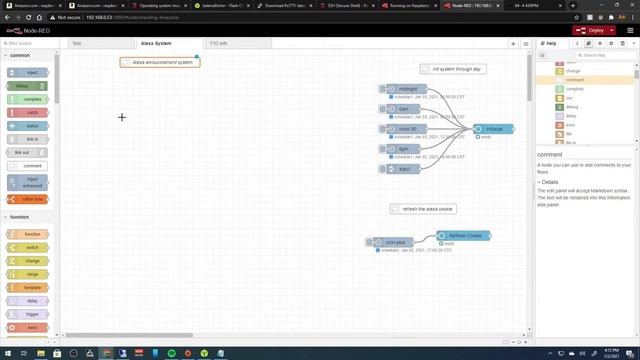Switch to the browser tab left of Node-RED
The image size is (640, 360).
409,6
